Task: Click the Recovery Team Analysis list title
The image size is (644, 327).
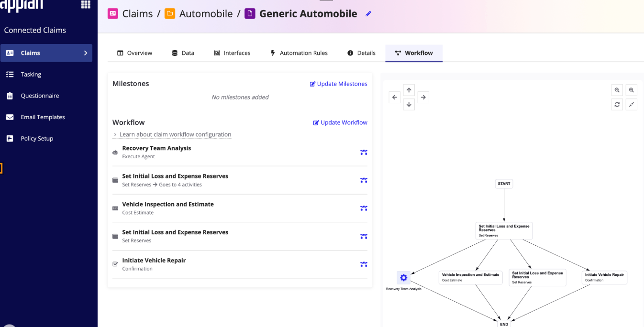Action: tap(156, 148)
